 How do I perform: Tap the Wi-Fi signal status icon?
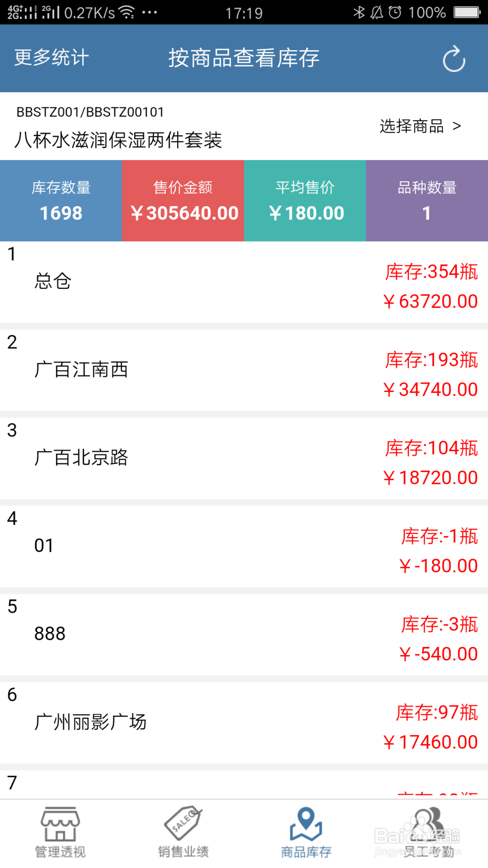[x=127, y=12]
